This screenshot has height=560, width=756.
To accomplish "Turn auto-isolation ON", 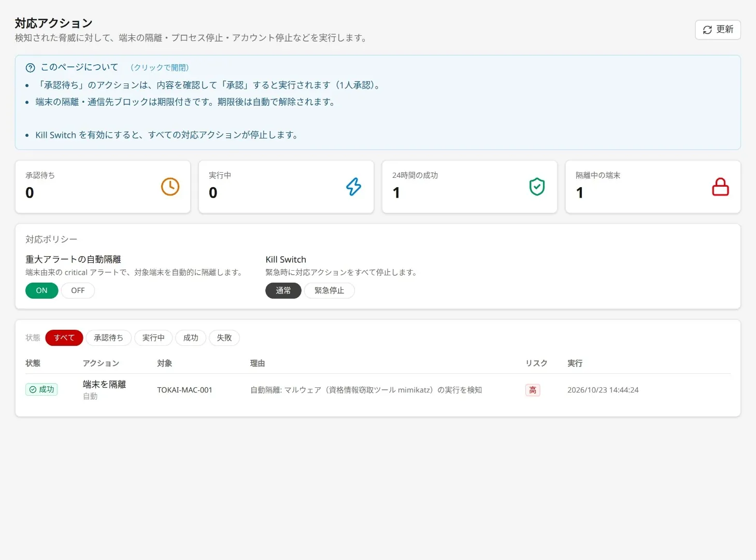I will (41, 290).
